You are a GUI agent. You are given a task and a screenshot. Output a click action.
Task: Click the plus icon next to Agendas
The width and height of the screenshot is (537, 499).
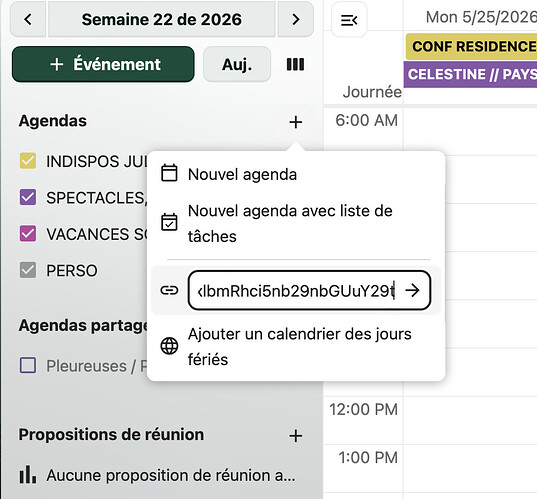tap(296, 122)
